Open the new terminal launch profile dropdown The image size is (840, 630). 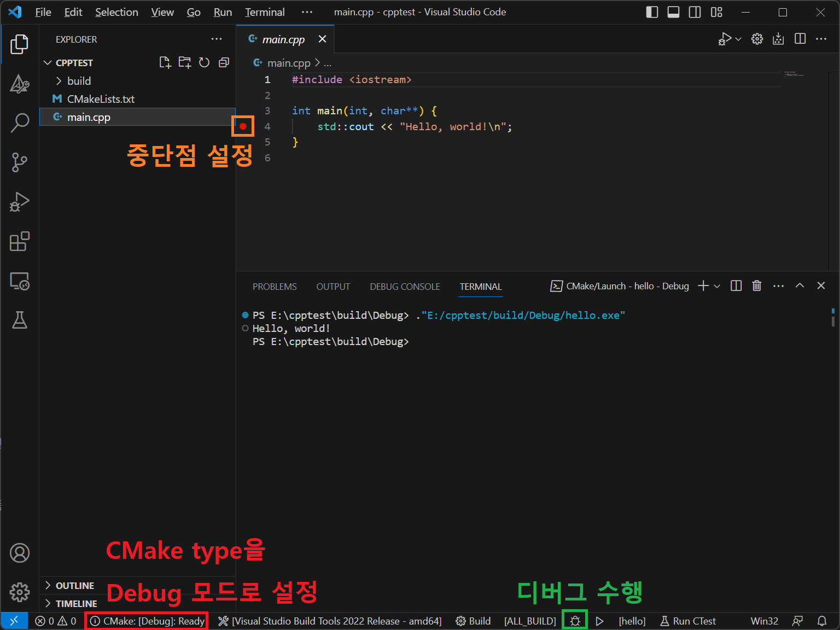point(717,286)
